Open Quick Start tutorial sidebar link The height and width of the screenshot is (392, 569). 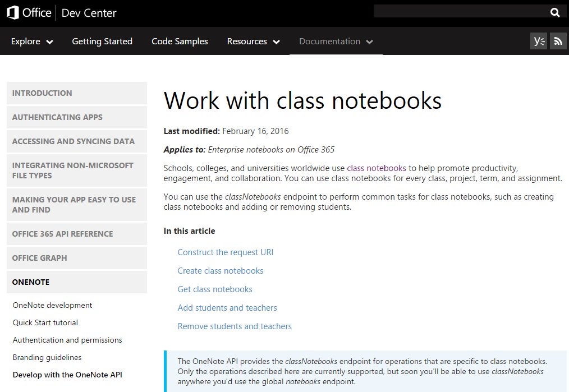tap(45, 322)
